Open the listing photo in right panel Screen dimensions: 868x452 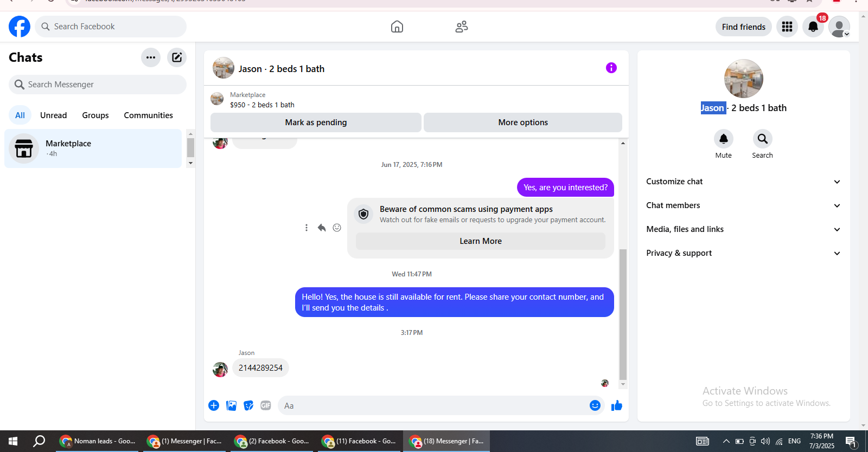tap(744, 79)
